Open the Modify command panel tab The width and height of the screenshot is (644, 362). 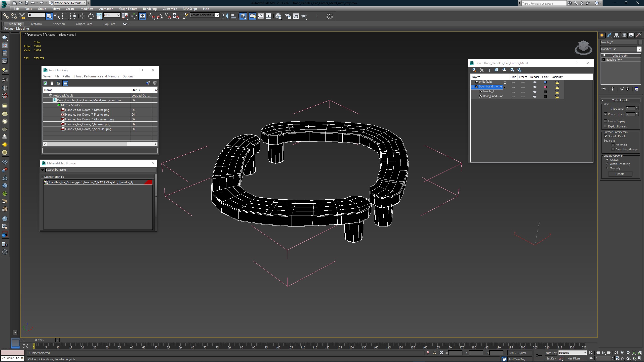click(609, 35)
